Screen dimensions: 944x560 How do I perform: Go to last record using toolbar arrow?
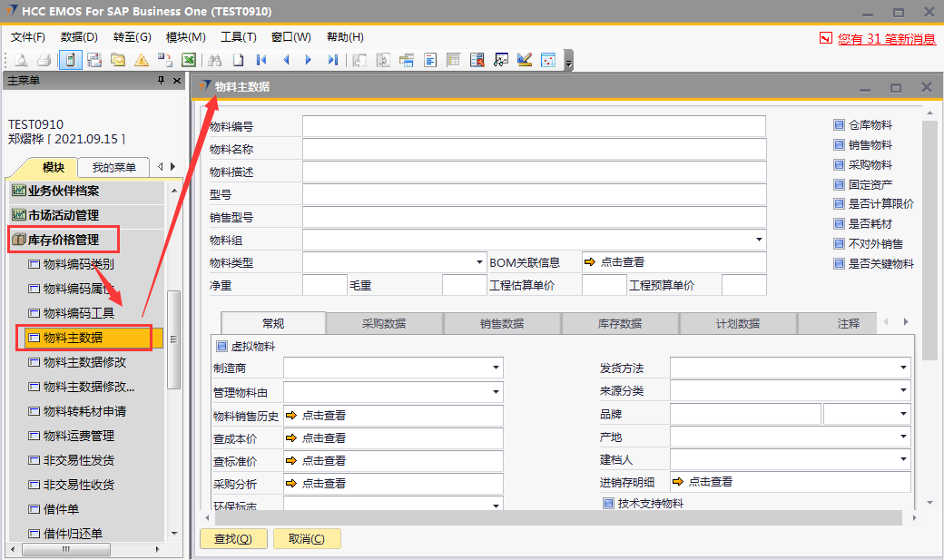(333, 60)
